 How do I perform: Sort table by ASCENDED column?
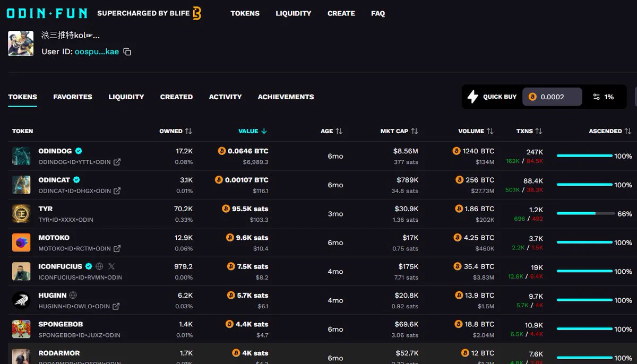point(610,131)
